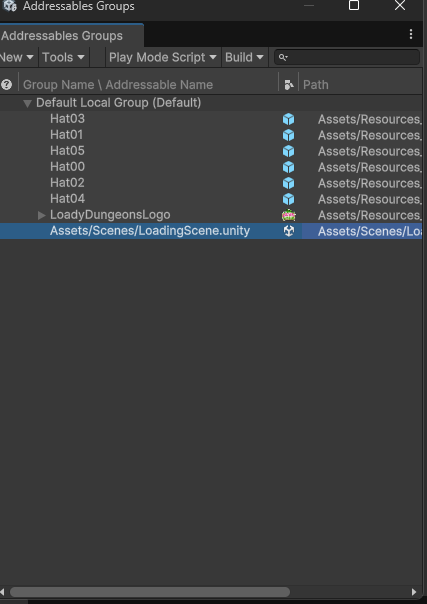
Task: Click the asset type column header icon
Action: pyautogui.click(x=289, y=85)
